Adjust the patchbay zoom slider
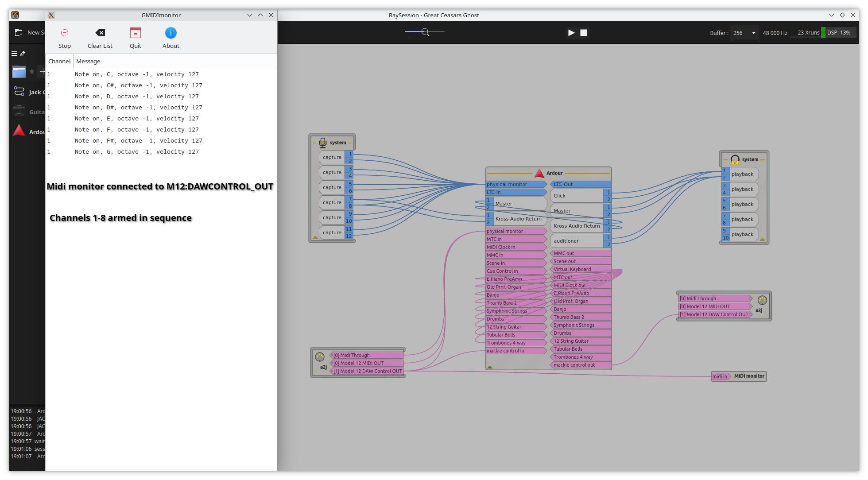The image size is (868, 480). pos(425,32)
